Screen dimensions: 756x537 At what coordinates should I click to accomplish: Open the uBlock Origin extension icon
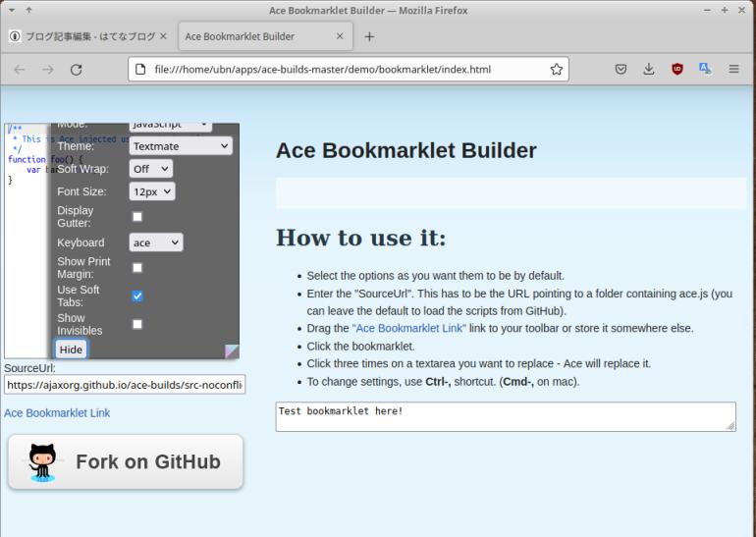(677, 70)
